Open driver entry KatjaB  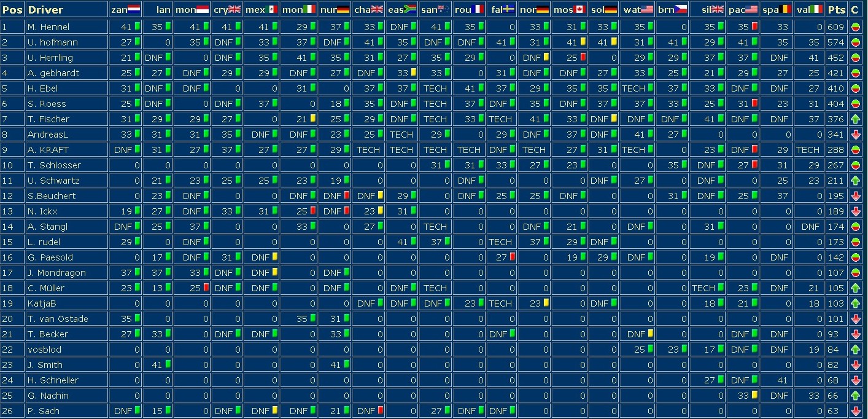tap(42, 303)
